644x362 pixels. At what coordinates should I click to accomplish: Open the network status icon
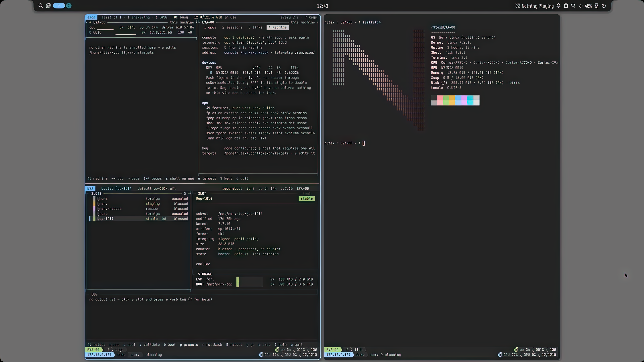click(x=573, y=6)
